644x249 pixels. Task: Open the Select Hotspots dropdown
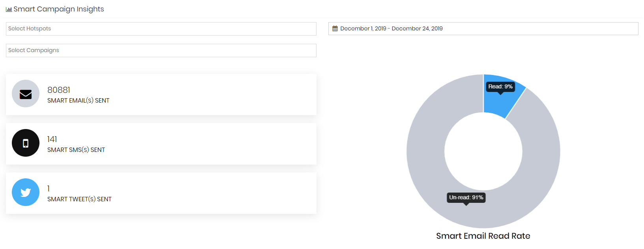161,29
